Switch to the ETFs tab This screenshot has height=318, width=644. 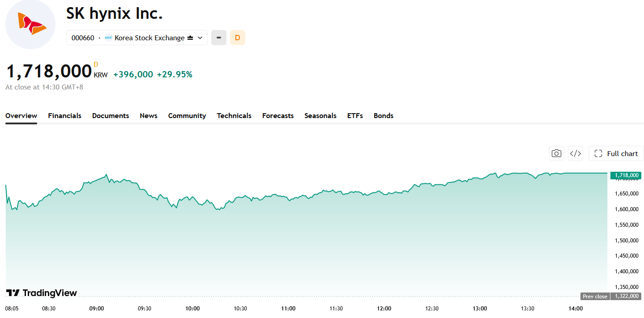click(355, 116)
